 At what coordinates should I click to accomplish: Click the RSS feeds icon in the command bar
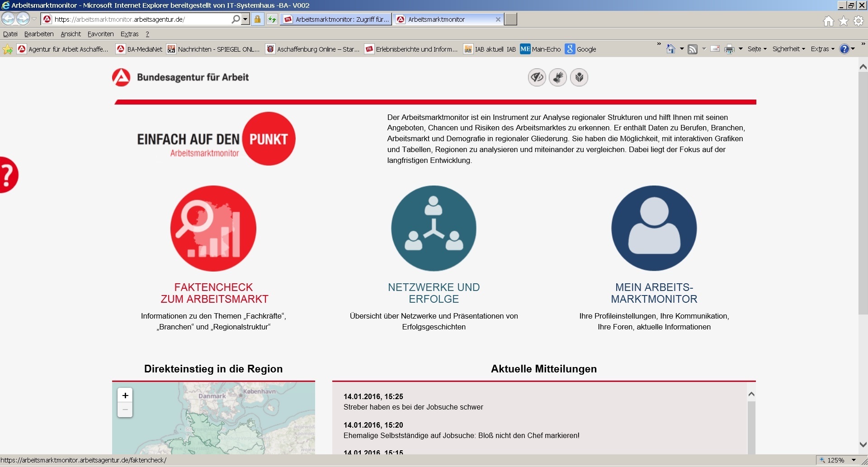[x=693, y=49]
